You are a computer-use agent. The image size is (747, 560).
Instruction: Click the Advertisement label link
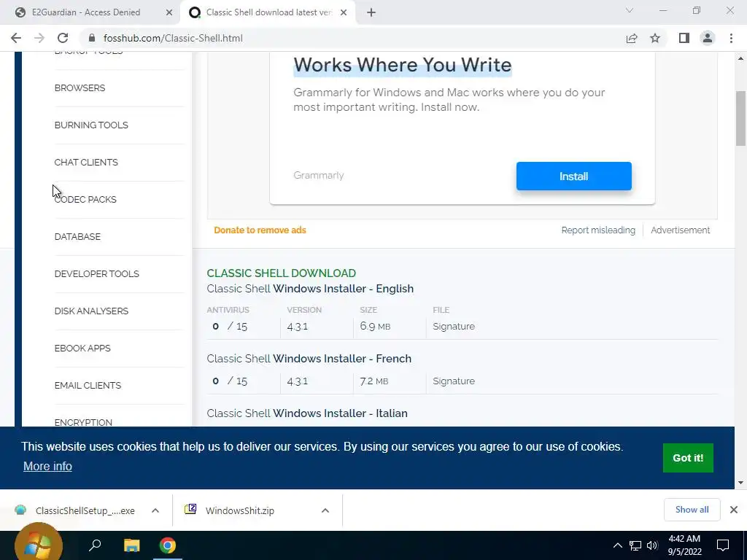[680, 230]
